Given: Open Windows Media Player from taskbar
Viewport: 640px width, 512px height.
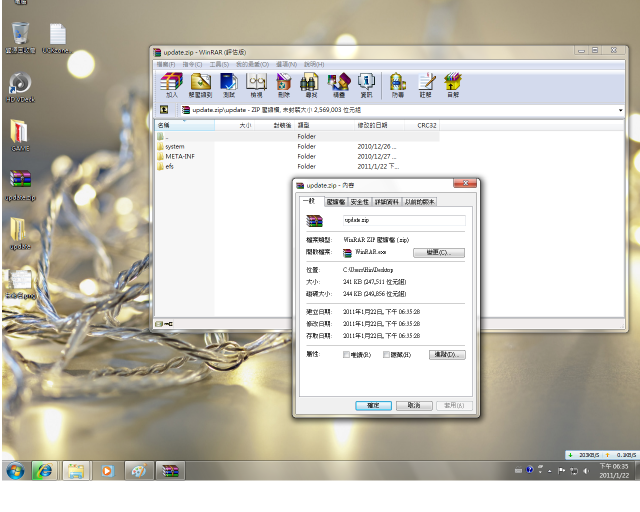Looking at the screenshot, I should click(x=107, y=471).
